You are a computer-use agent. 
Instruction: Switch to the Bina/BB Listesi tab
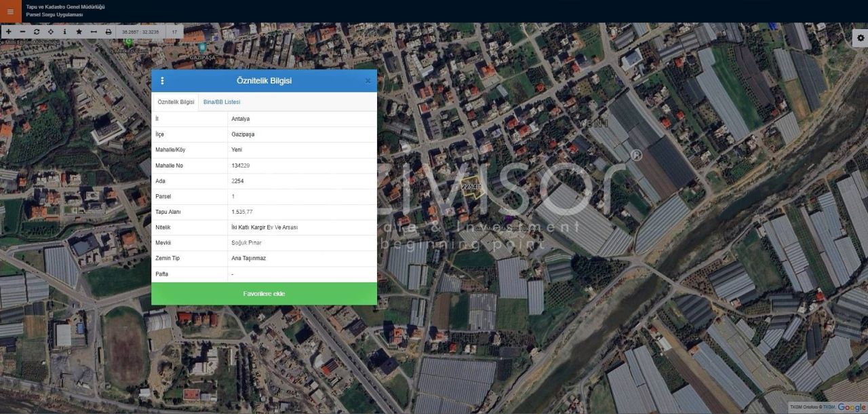[222, 102]
